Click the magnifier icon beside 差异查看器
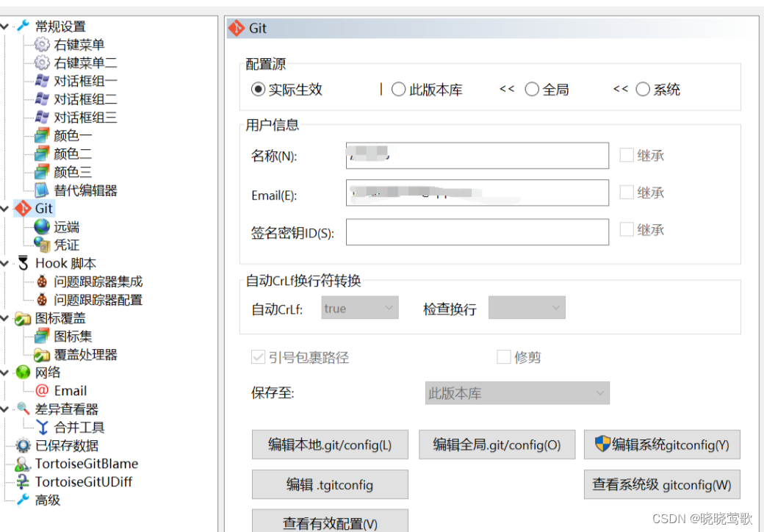The width and height of the screenshot is (764, 532). (x=23, y=409)
